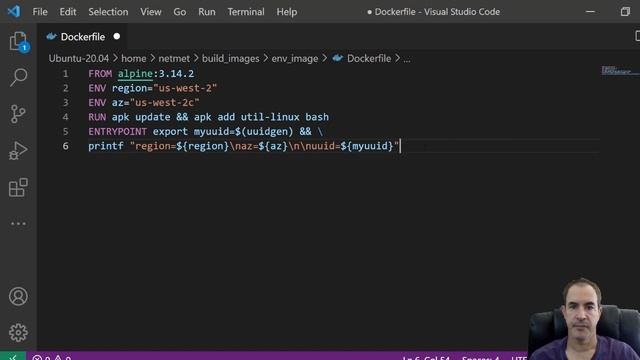Open the Help menu
The image size is (640, 360).
(x=287, y=12)
